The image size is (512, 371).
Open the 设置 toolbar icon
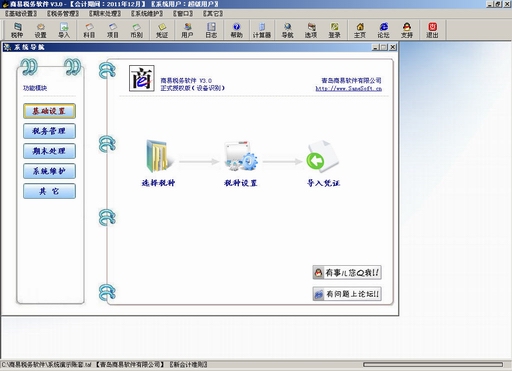coord(40,30)
